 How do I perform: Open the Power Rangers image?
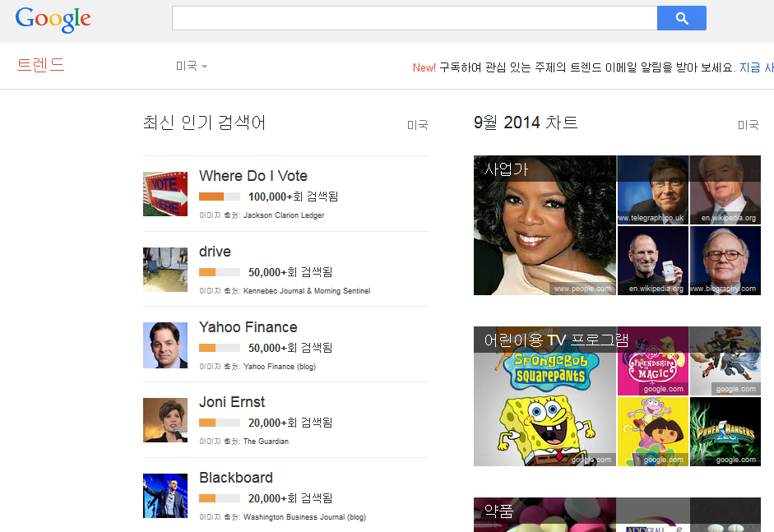pyautogui.click(x=725, y=432)
